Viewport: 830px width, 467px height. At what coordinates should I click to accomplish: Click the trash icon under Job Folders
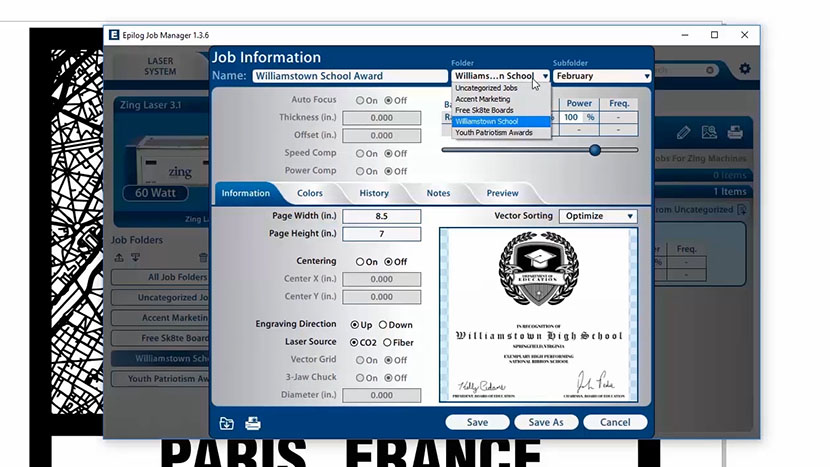(204, 257)
